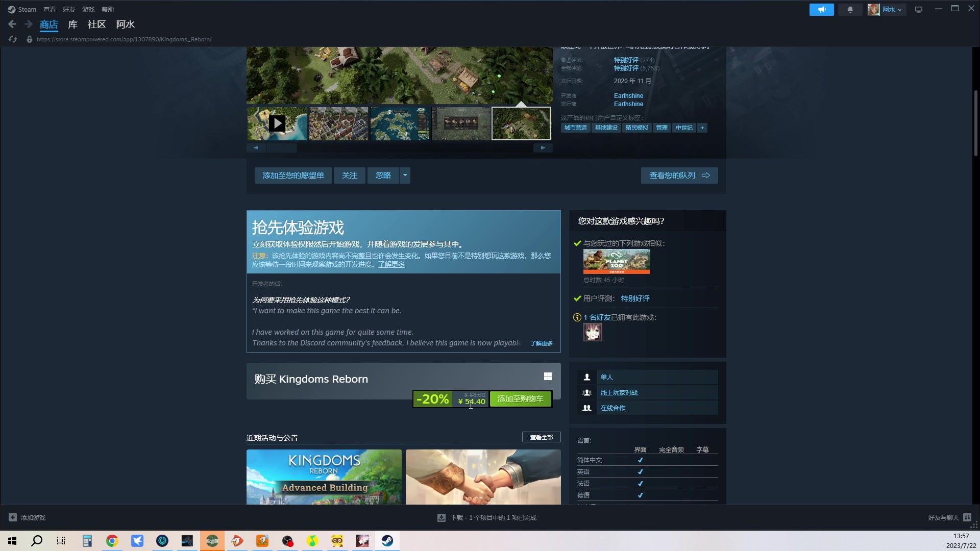Open the Advanced Building announcement card
The height and width of the screenshot is (551, 980).
point(324,477)
